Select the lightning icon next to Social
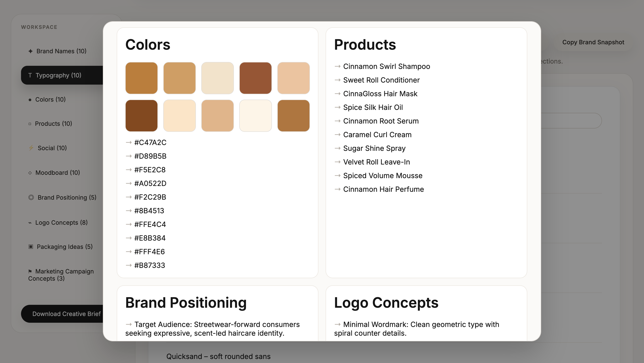This screenshot has width=644, height=363. coord(31,148)
